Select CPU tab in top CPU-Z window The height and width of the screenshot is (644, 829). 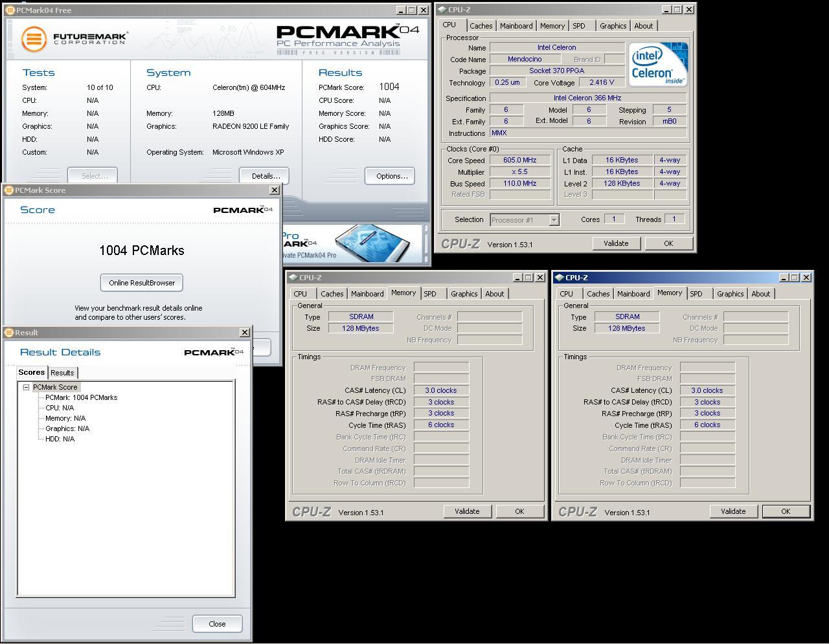(x=449, y=25)
